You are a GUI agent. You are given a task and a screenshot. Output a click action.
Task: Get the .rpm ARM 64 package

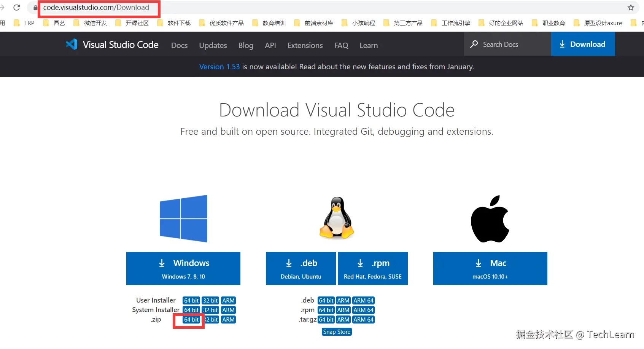tap(363, 310)
